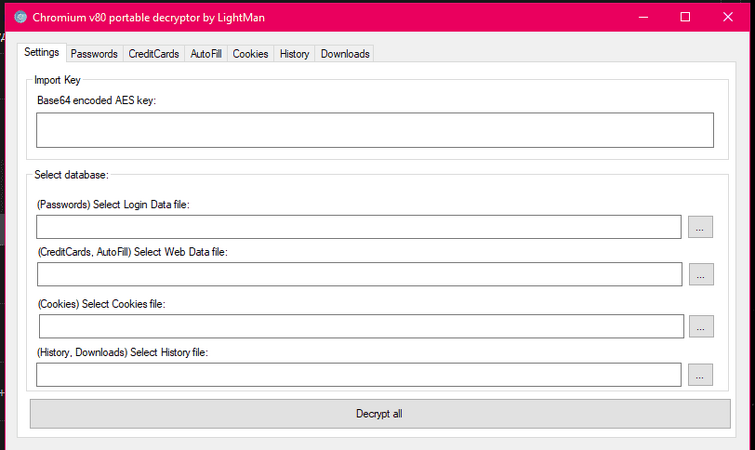Click the Cookies file path field

(x=361, y=326)
